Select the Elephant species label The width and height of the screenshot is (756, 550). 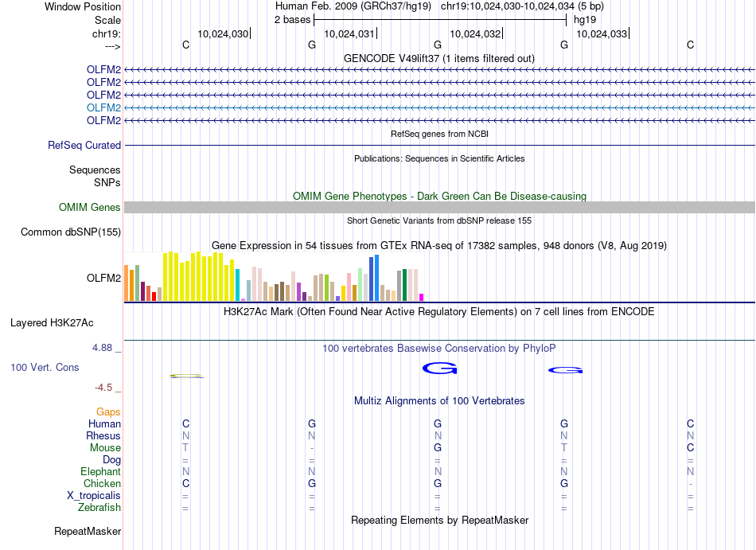point(101,471)
